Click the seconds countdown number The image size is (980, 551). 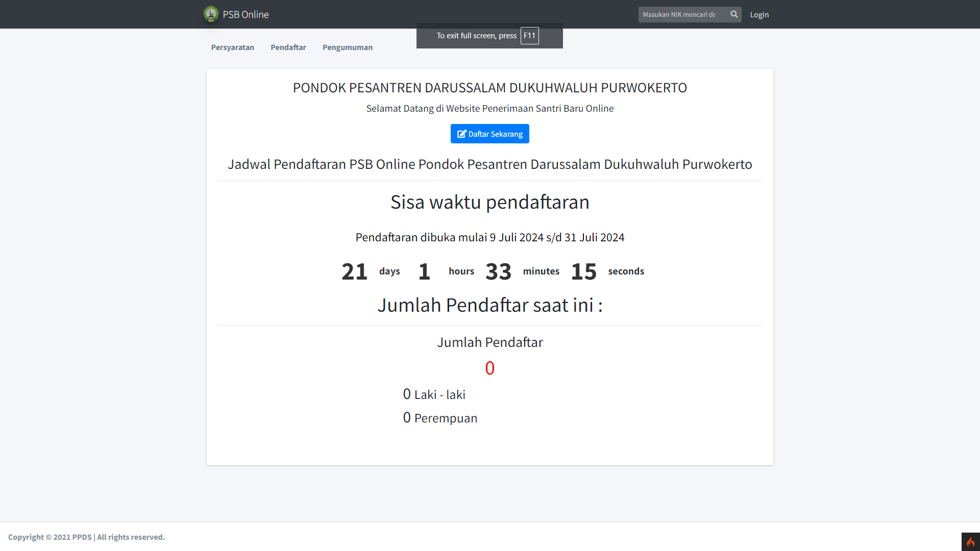click(584, 271)
